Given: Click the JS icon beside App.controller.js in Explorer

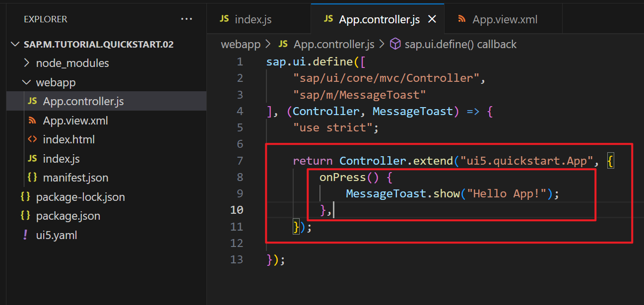Looking at the screenshot, I should coord(32,101).
